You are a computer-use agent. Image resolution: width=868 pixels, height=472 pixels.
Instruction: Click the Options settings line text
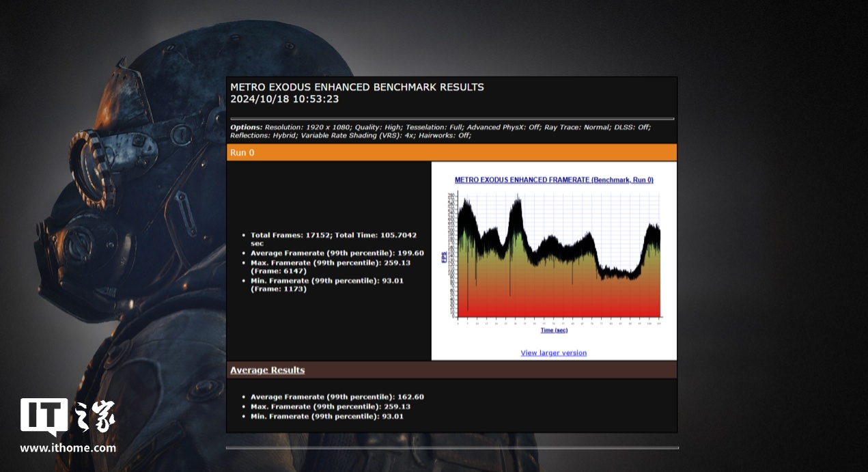(440, 131)
